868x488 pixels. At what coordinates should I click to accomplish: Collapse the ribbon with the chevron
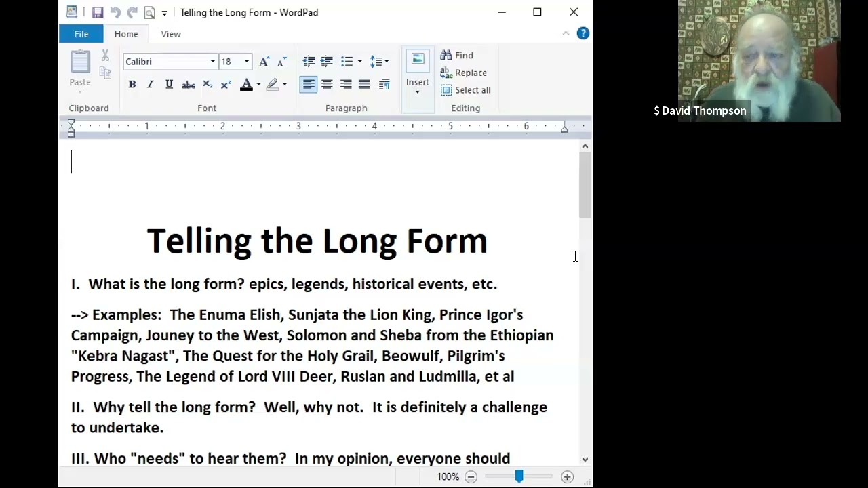566,33
